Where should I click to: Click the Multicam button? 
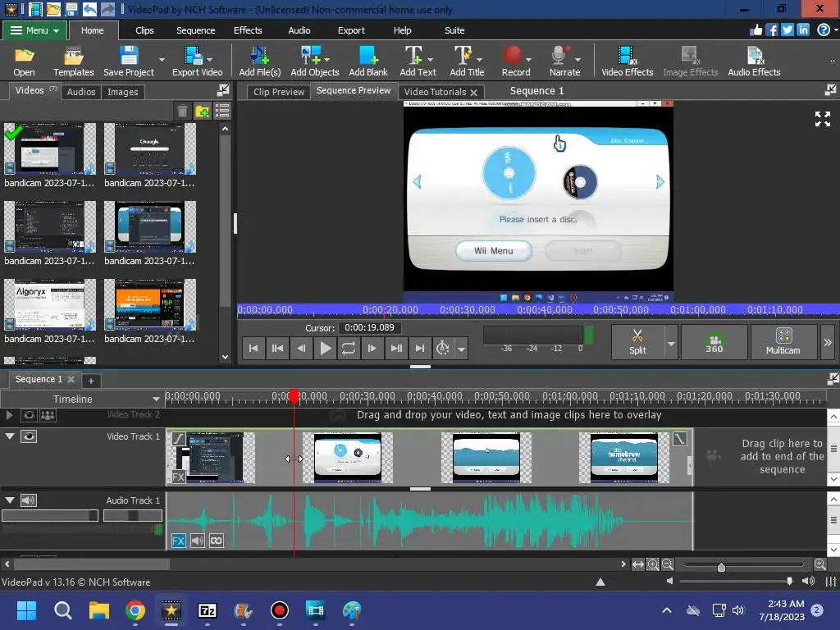coord(783,342)
